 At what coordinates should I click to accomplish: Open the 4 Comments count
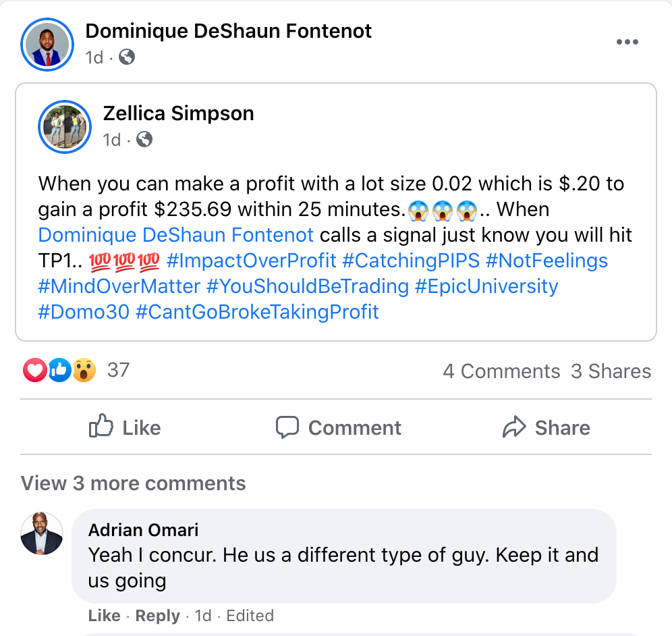pyautogui.click(x=501, y=371)
